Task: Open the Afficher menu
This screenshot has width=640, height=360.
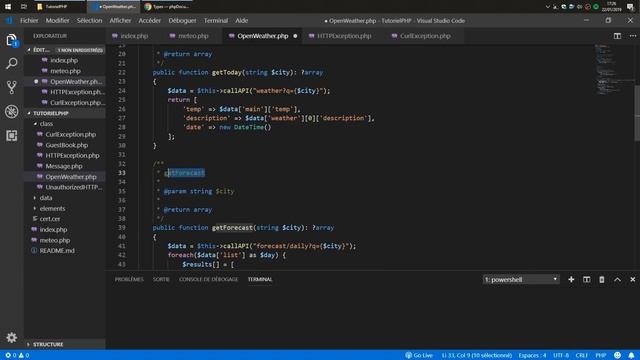Action: 120,20
